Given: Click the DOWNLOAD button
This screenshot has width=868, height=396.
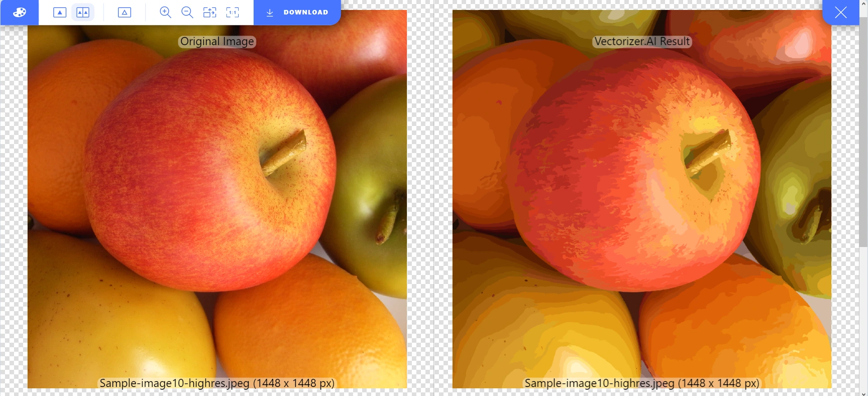Looking at the screenshot, I should tap(297, 12).
